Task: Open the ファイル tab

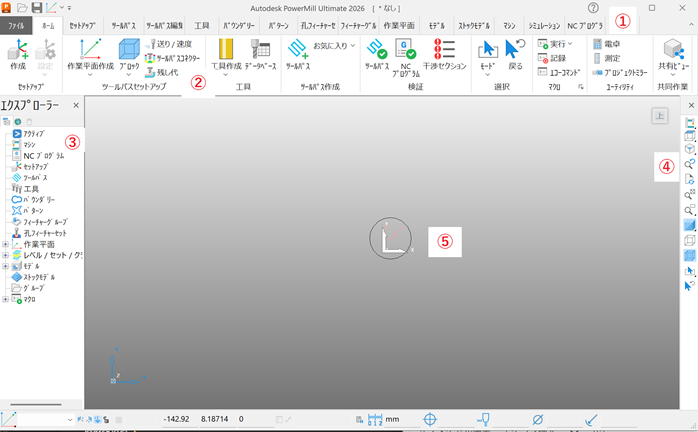Action: click(x=16, y=26)
